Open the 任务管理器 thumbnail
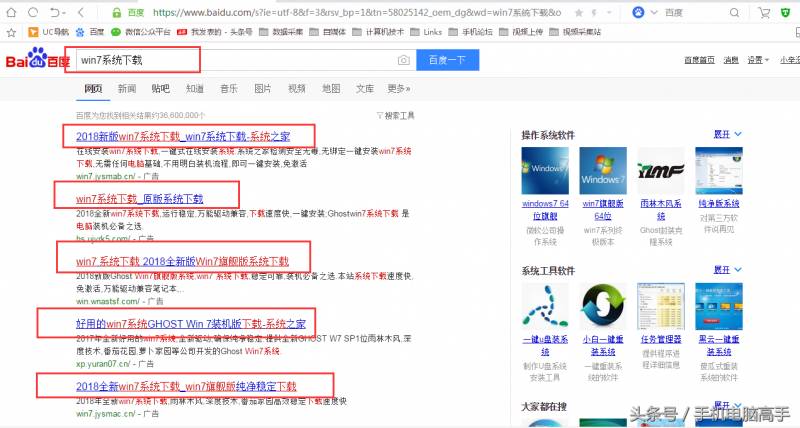 pyautogui.click(x=661, y=307)
